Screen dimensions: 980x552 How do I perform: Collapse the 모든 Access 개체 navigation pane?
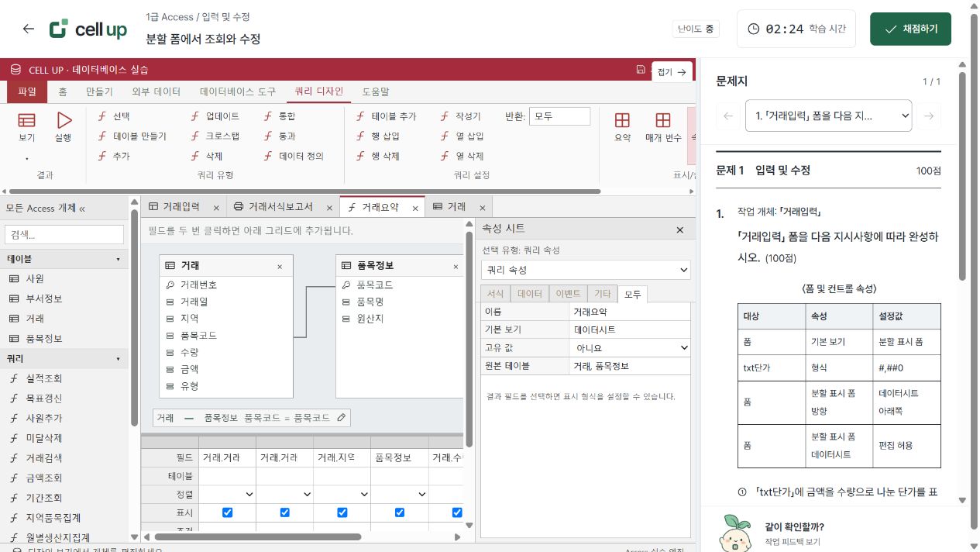[x=82, y=209]
